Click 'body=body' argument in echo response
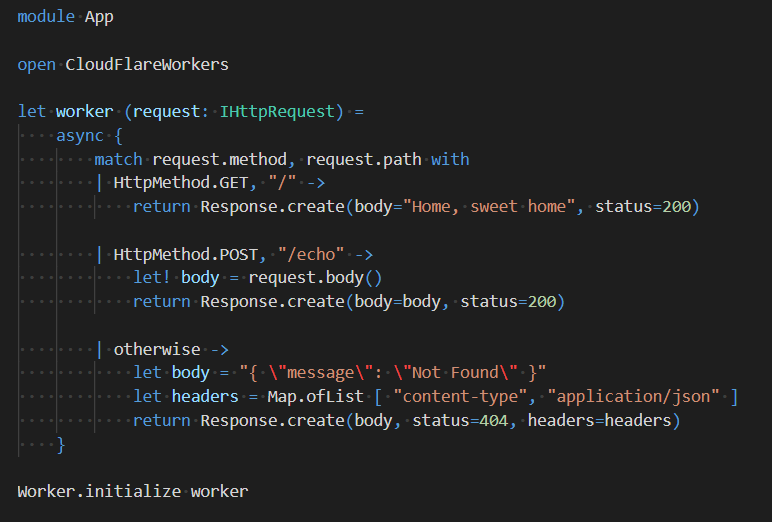 coord(397,302)
